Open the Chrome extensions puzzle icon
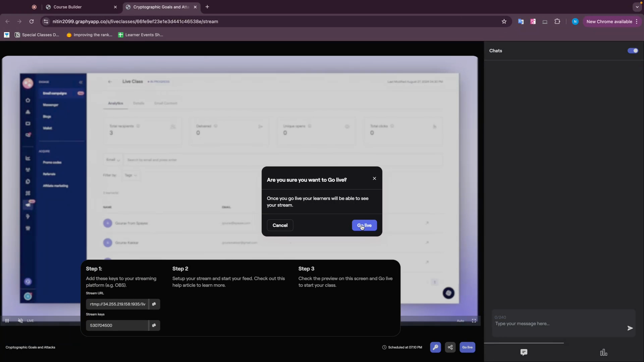The image size is (644, 362). click(x=557, y=21)
